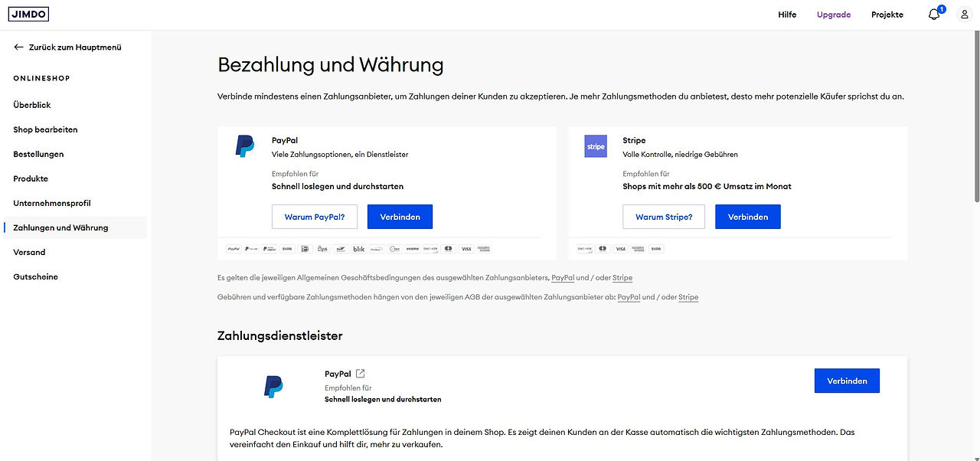Open PayPal link in the Gebühren sentence
The image size is (980, 461).
click(629, 297)
